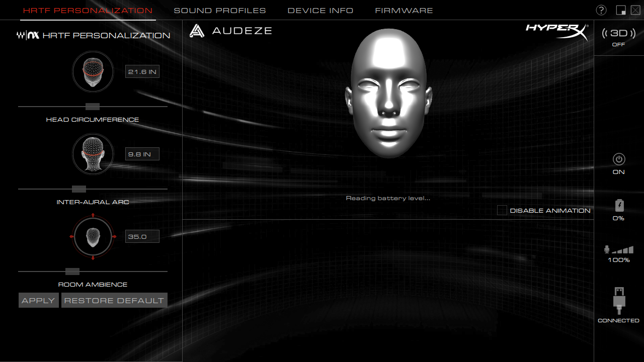Click the 9.8 IN inter-aural arc field
644x362 pixels.
tap(142, 154)
